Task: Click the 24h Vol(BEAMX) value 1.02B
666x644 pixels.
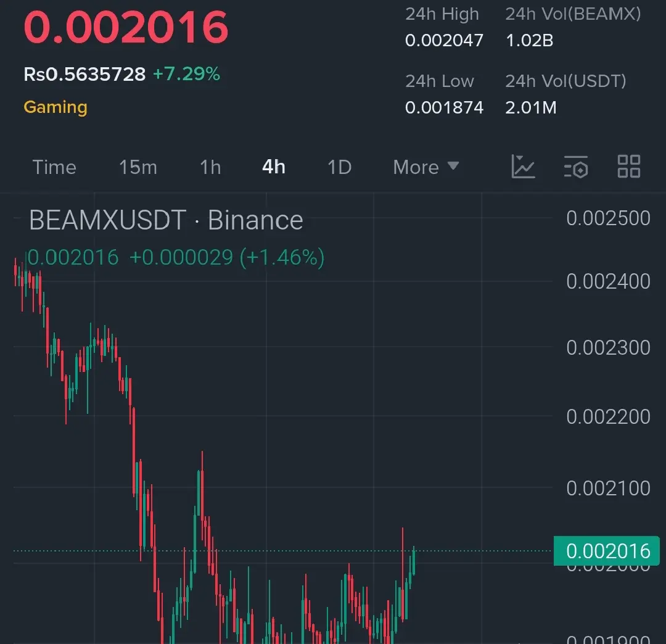Action: [x=529, y=40]
